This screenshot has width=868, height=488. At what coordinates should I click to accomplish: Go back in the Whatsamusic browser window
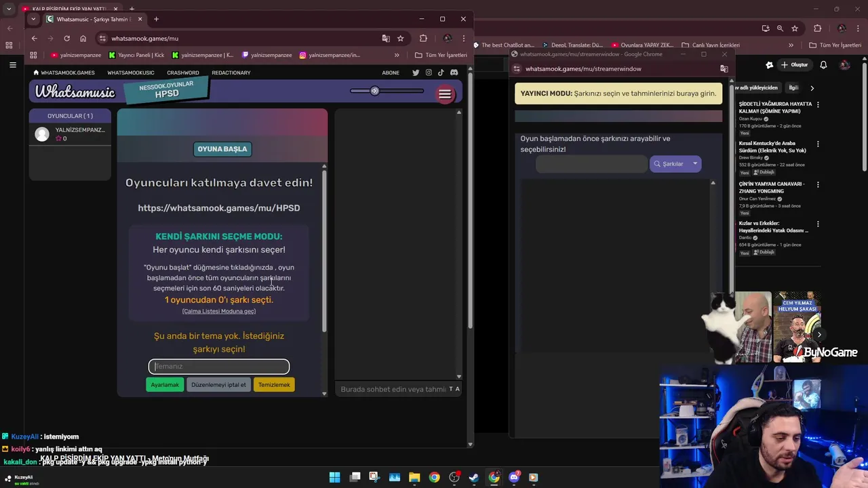(x=35, y=39)
